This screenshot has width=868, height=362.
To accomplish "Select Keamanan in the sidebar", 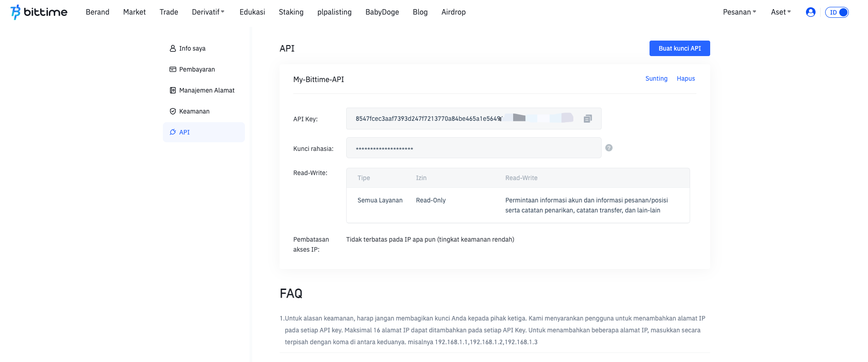I will coord(204,111).
